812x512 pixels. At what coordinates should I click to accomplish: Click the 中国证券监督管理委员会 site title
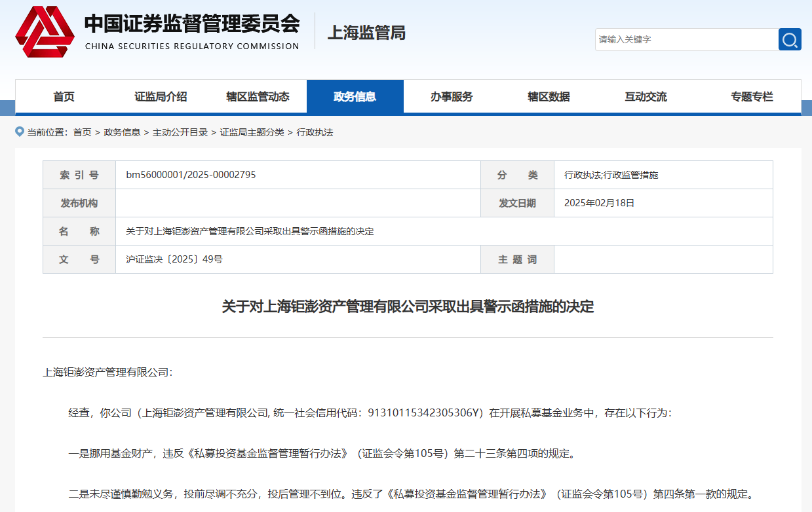(x=192, y=24)
